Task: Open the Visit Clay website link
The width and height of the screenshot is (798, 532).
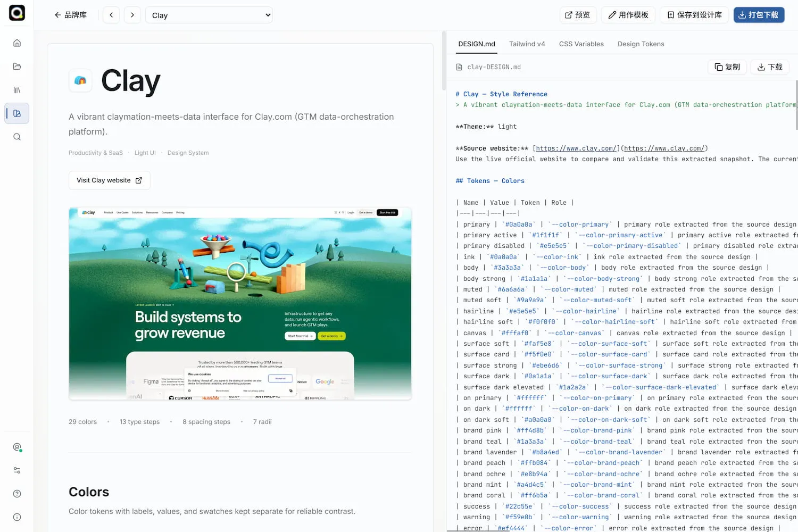Action: click(110, 180)
